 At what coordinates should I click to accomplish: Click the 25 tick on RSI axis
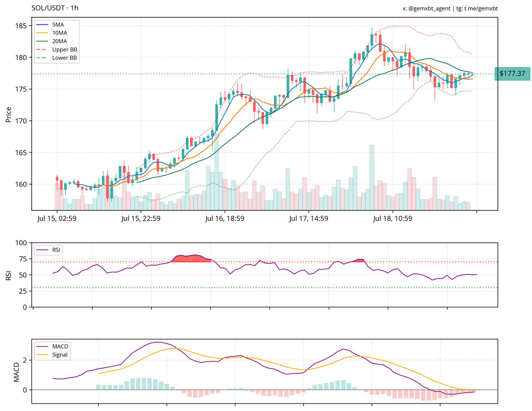click(24, 291)
